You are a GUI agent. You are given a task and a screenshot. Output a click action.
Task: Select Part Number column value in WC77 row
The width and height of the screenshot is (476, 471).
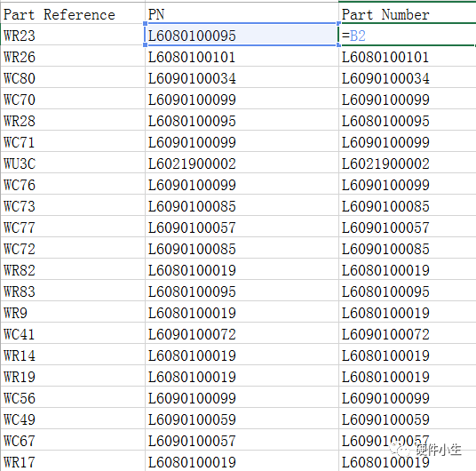(x=407, y=227)
